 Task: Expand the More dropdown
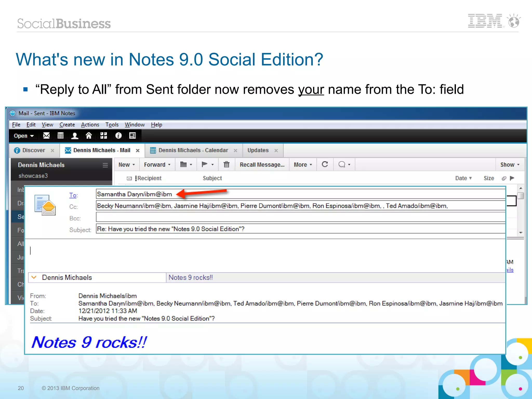coord(303,165)
